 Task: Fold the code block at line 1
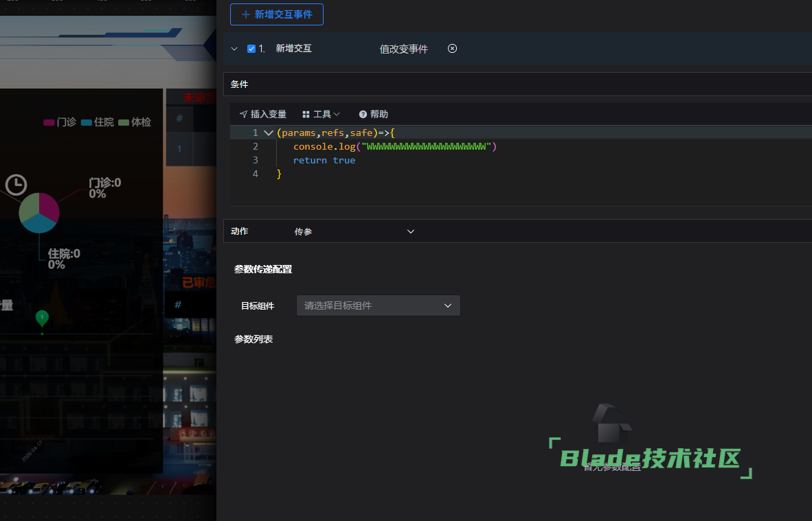point(268,133)
